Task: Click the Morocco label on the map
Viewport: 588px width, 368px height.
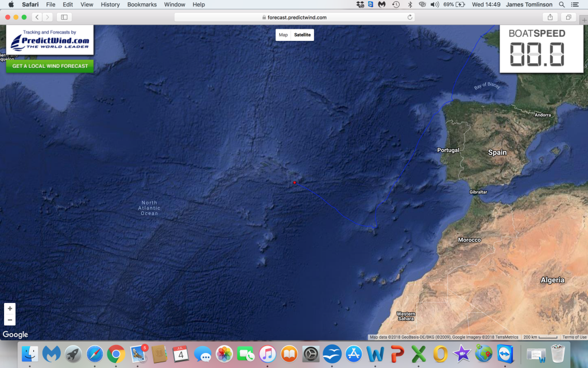Action: (x=469, y=240)
